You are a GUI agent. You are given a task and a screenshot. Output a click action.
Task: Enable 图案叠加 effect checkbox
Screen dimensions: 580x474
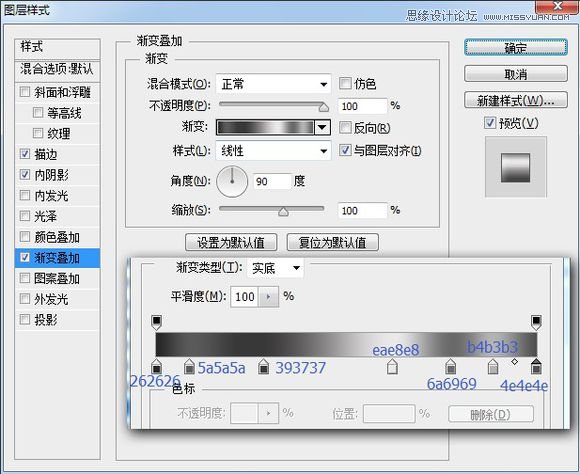[25, 278]
